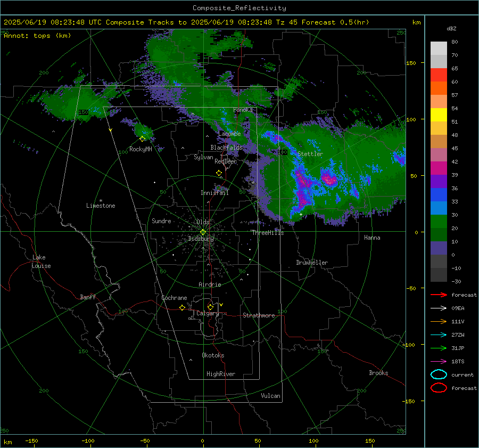This screenshot has width=479, height=448.
Task: Click the Lacombe town label
Action: [x=229, y=134]
